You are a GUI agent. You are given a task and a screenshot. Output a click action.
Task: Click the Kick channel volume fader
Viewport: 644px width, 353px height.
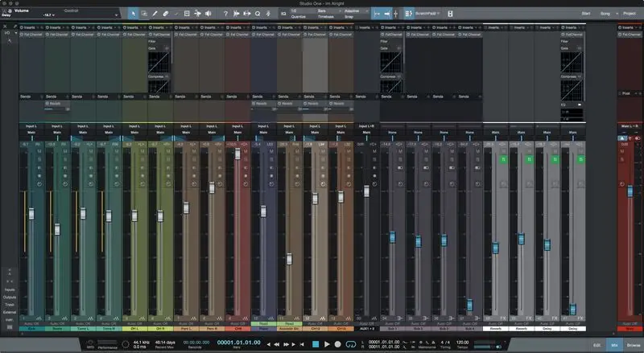click(31, 215)
